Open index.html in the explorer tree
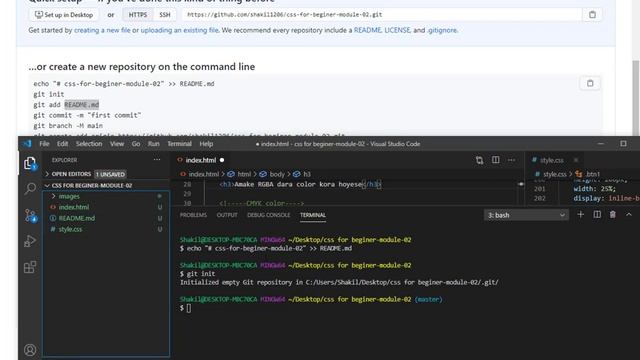Screen dimensions: 640x360 73,207
